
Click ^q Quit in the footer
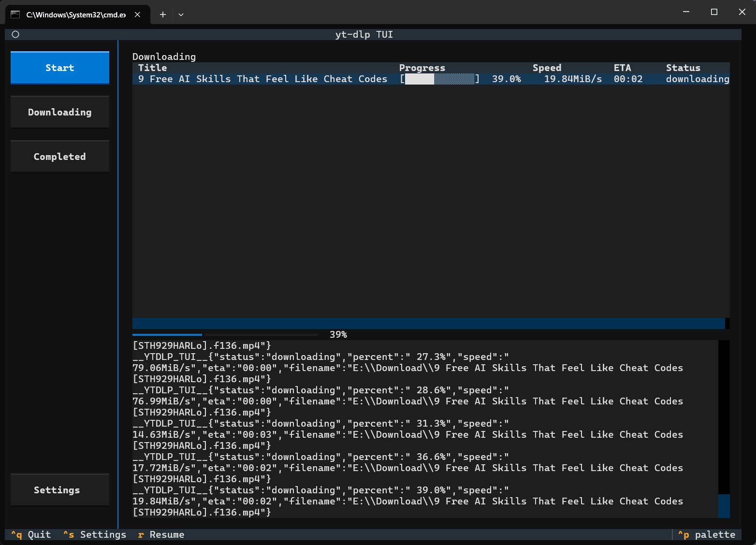[x=31, y=534]
